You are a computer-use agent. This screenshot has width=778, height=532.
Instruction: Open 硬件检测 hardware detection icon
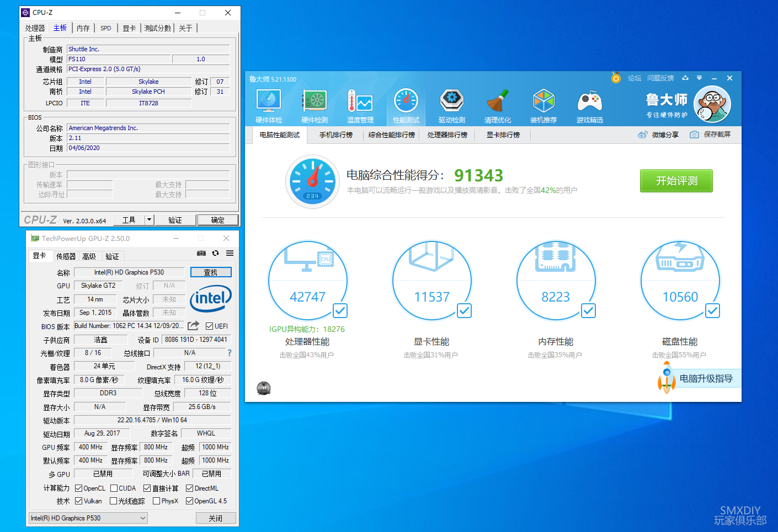[x=315, y=106]
